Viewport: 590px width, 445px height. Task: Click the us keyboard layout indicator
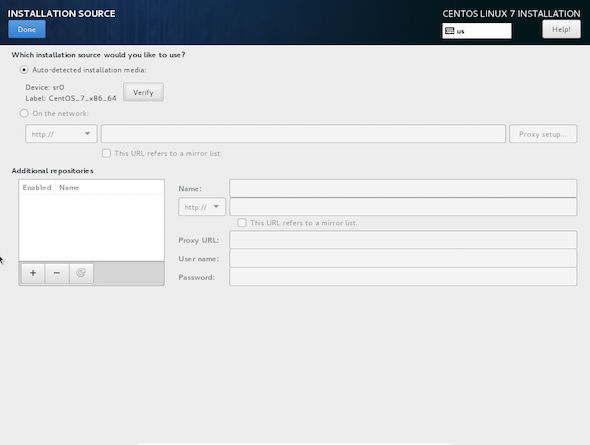[477, 31]
